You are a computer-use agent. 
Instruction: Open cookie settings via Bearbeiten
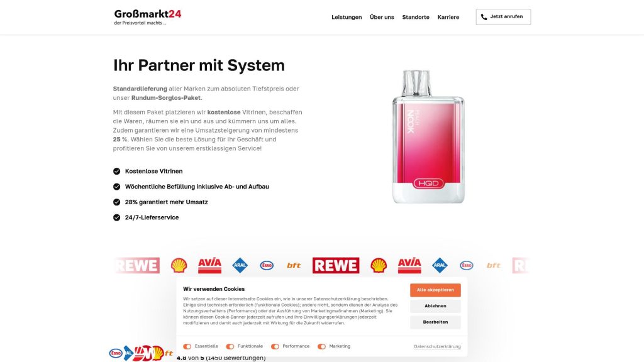tap(435, 322)
